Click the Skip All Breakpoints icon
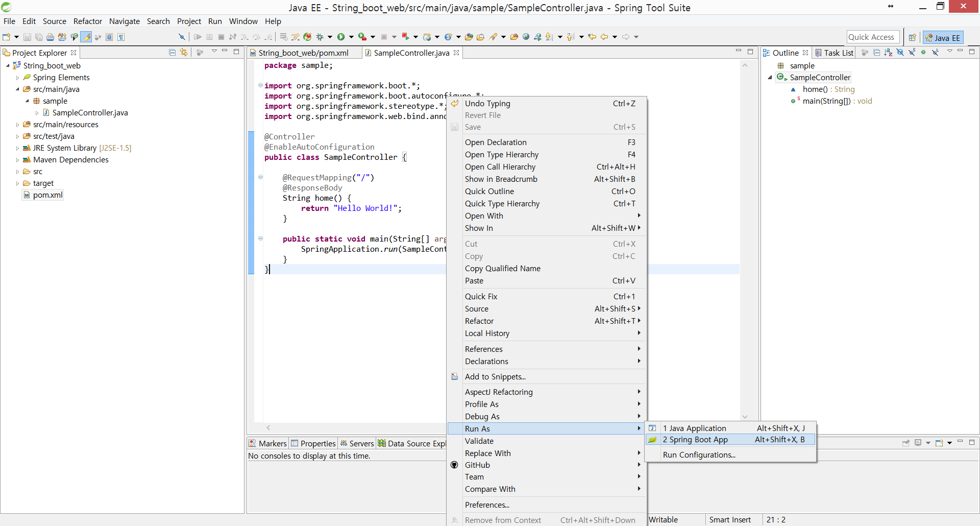 click(x=181, y=37)
